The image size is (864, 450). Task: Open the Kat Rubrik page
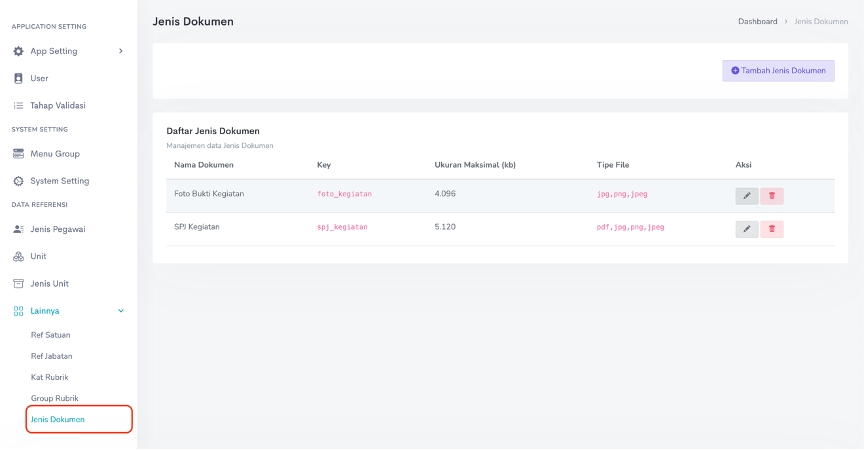tap(49, 377)
